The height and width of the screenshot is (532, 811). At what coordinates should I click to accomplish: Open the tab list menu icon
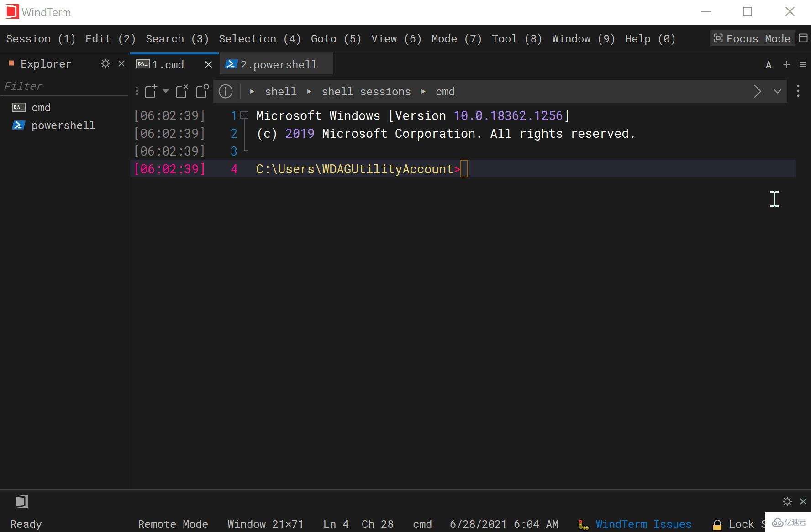coord(803,65)
